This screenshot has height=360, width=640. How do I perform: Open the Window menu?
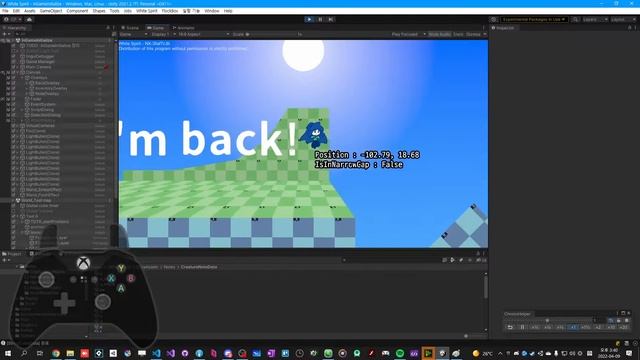[212, 11]
